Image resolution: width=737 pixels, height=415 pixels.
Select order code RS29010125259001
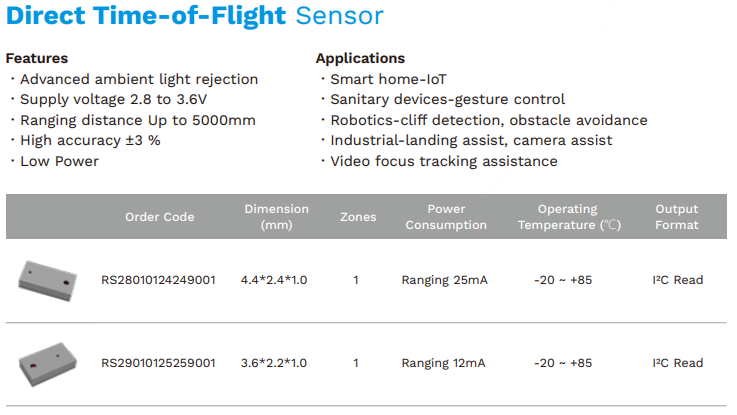[x=158, y=363]
